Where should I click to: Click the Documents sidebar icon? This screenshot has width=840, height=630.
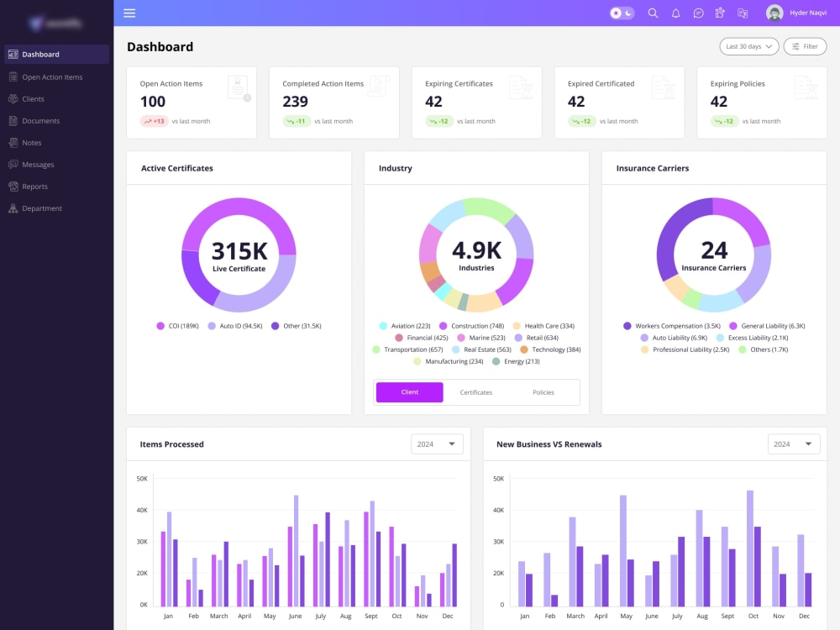pos(13,120)
